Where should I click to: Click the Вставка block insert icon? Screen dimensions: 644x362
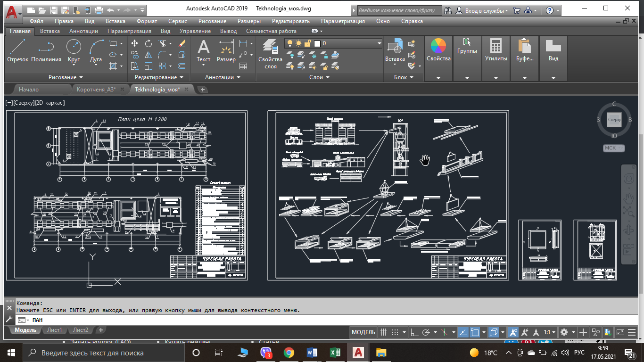tap(395, 50)
